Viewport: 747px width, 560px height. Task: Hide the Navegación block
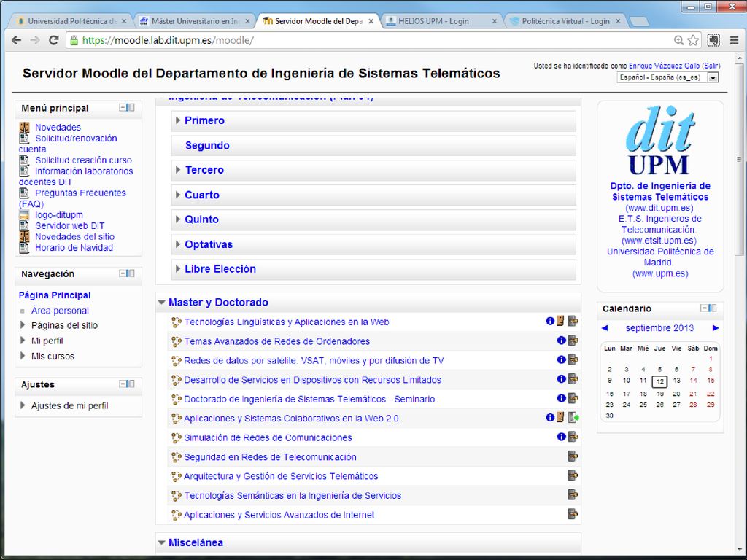click(123, 273)
